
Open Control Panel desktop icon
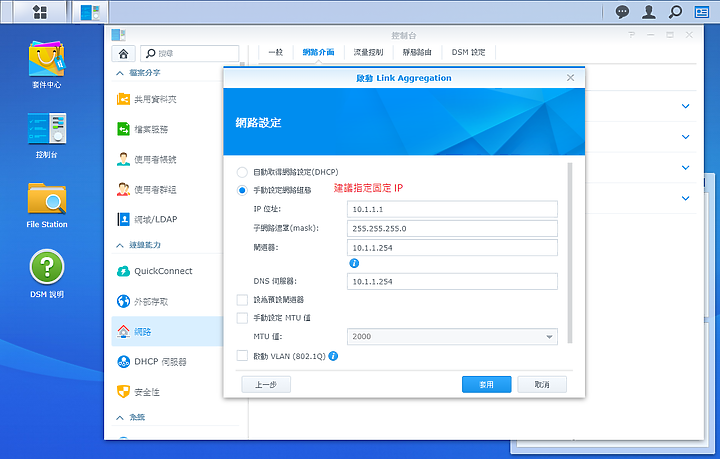pos(47,135)
